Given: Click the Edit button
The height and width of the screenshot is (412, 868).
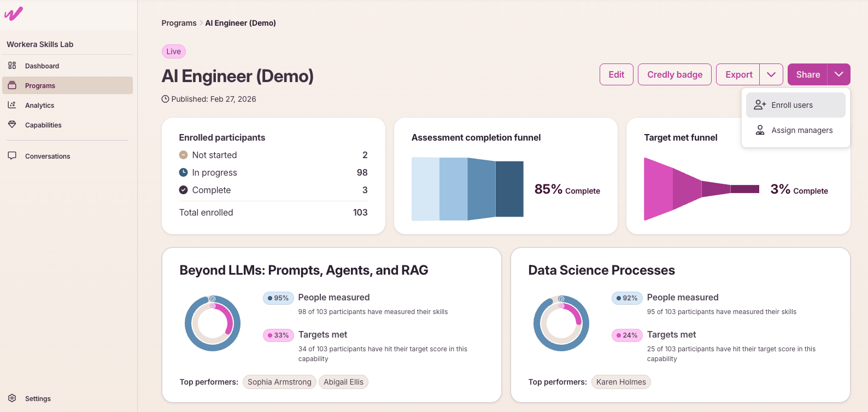Looking at the screenshot, I should pyautogui.click(x=617, y=74).
